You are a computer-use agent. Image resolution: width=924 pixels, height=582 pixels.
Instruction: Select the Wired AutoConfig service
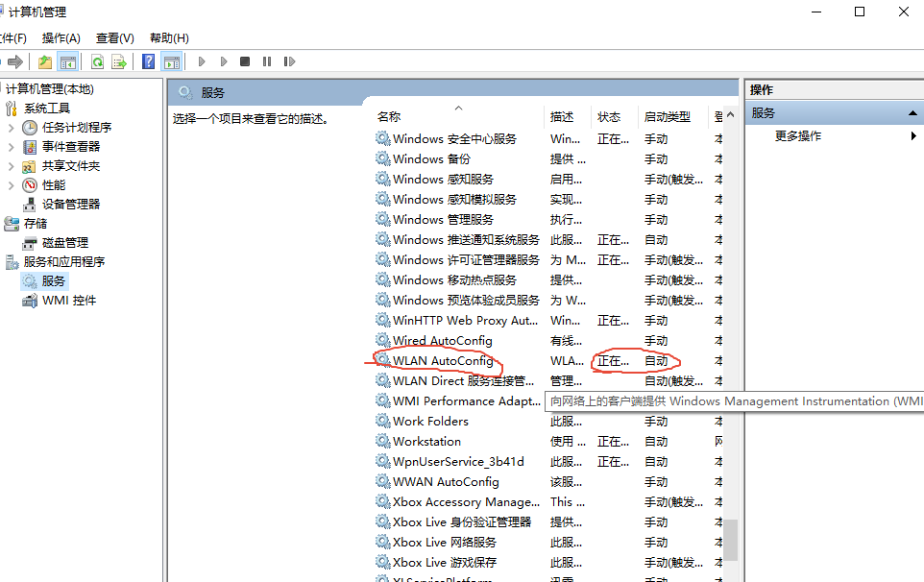pos(548,341)
